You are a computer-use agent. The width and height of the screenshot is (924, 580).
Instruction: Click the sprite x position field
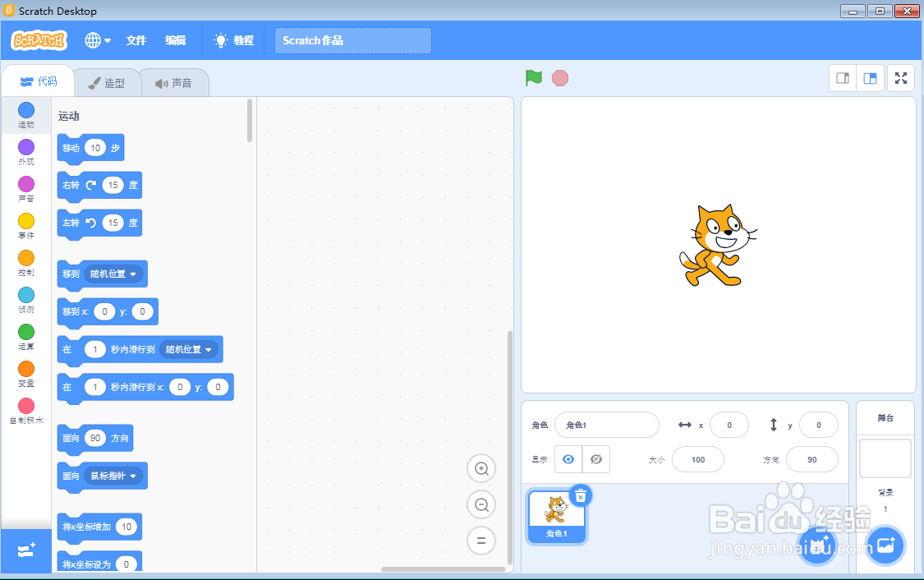729,425
